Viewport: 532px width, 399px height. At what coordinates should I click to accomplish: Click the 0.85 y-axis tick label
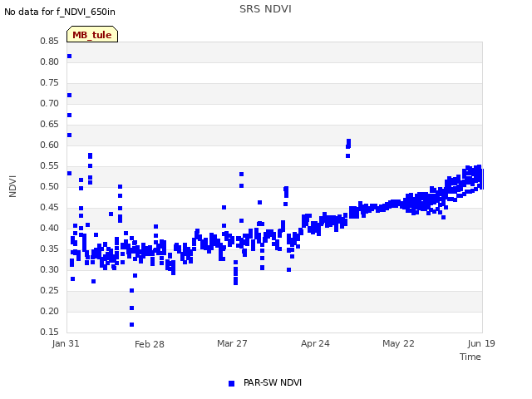tap(49, 41)
